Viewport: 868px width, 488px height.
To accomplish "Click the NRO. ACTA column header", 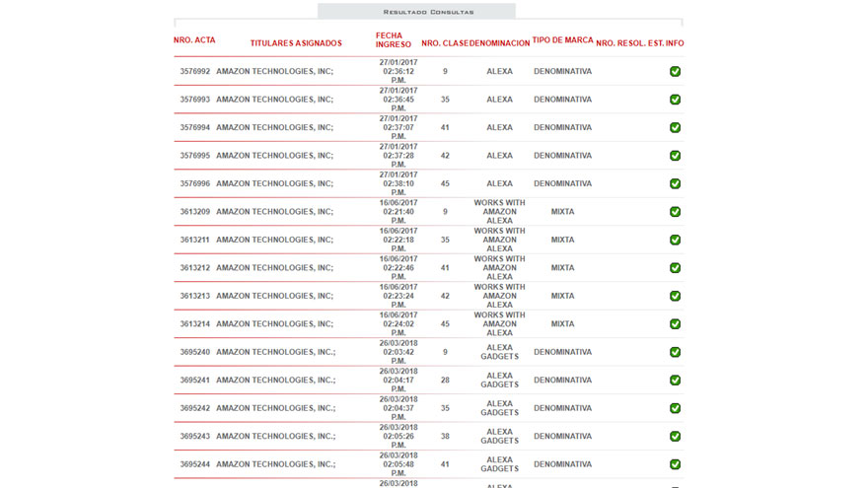I will [x=194, y=40].
